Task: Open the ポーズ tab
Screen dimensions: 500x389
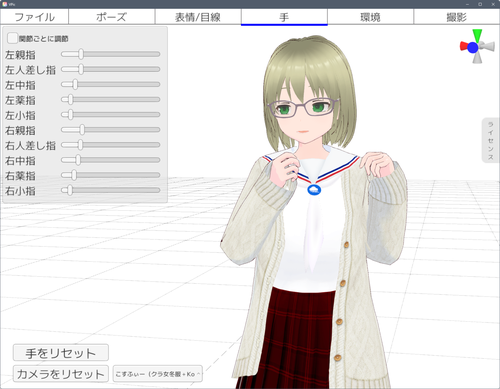Action: click(111, 17)
